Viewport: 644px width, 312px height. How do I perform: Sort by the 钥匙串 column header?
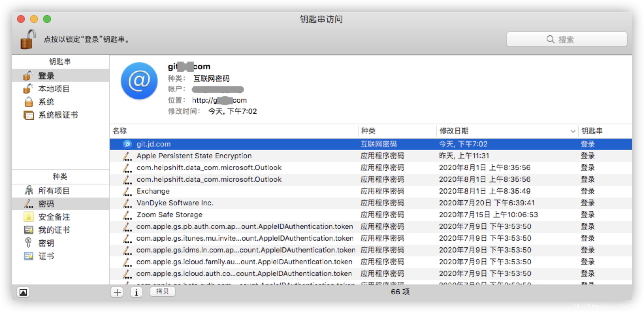tap(605, 131)
